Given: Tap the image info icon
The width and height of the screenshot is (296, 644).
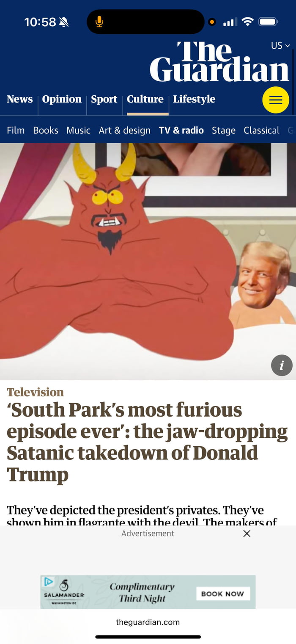Looking at the screenshot, I should click(x=282, y=365).
